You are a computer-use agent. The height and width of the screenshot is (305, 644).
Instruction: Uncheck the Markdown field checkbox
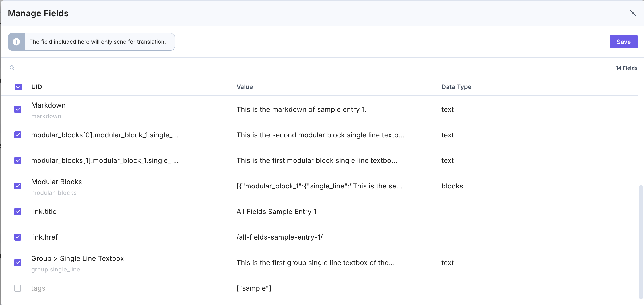[18, 109]
